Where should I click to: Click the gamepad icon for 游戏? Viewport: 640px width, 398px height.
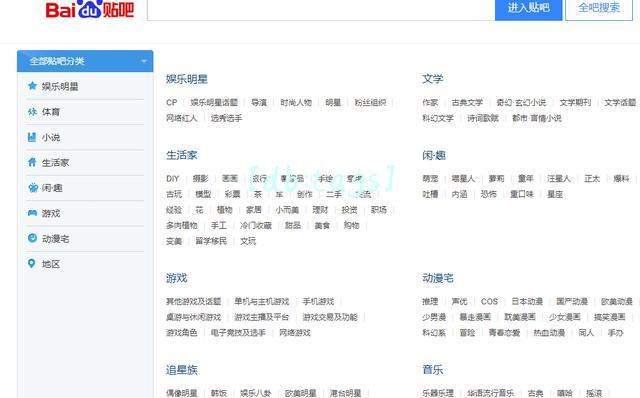(32, 213)
